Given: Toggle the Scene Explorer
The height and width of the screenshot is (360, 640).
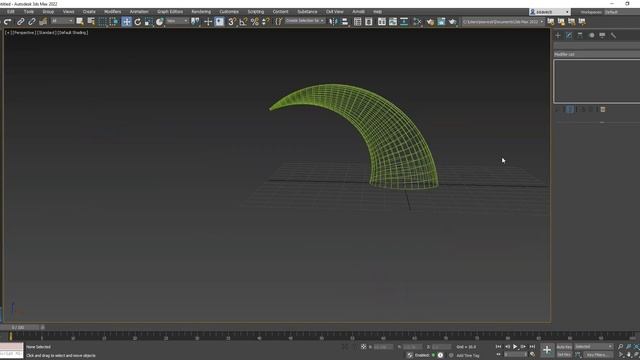Looking at the screenshot, I should click(358, 22).
